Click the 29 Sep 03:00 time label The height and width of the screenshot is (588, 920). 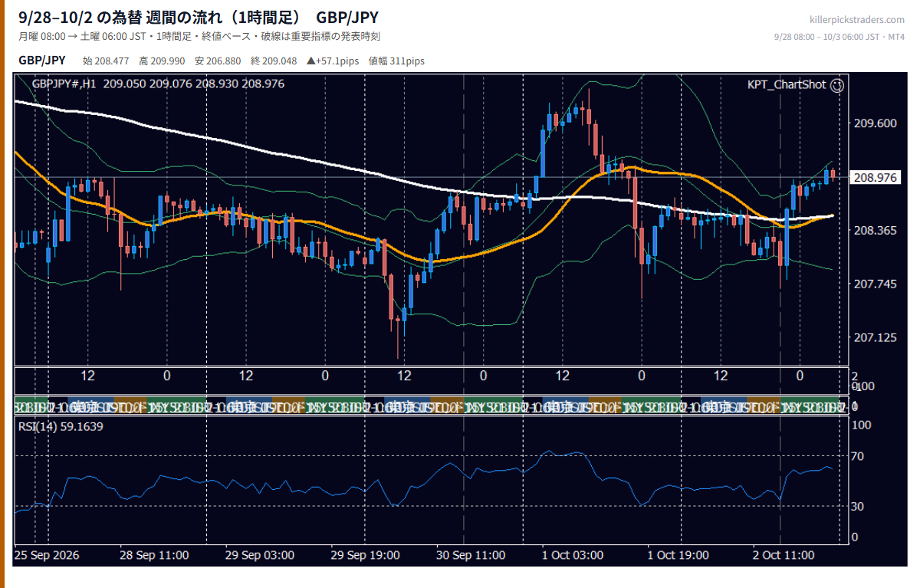click(261, 555)
